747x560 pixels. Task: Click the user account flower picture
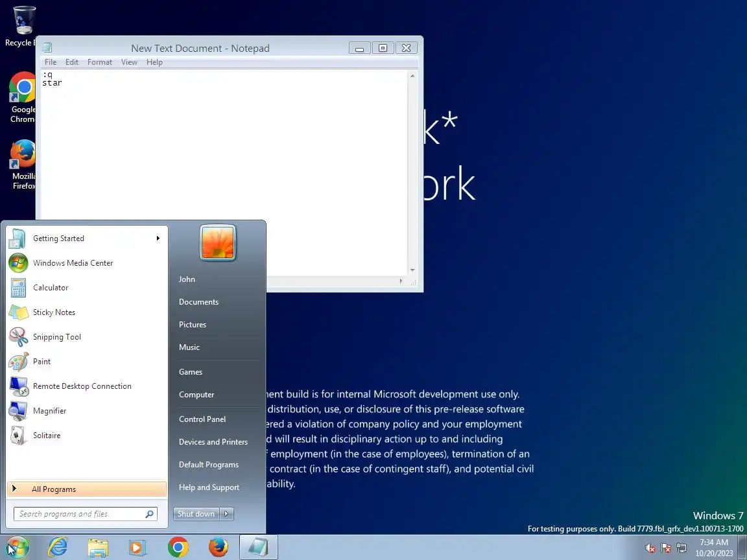tap(218, 242)
